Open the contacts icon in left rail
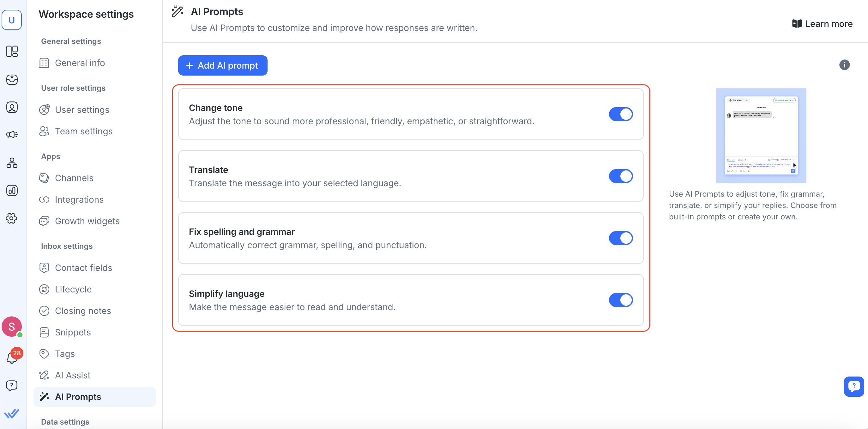 [x=12, y=107]
